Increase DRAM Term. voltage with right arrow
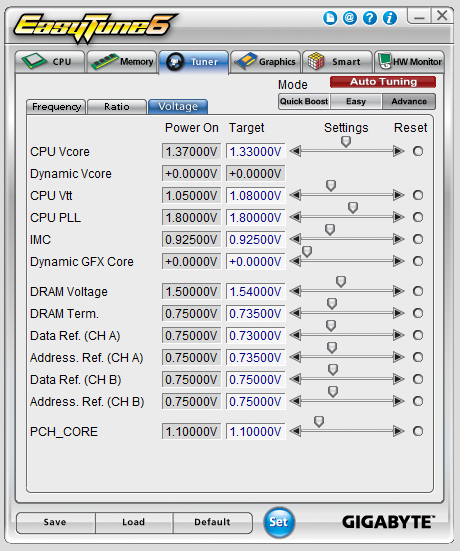The image size is (460, 551). point(399,313)
